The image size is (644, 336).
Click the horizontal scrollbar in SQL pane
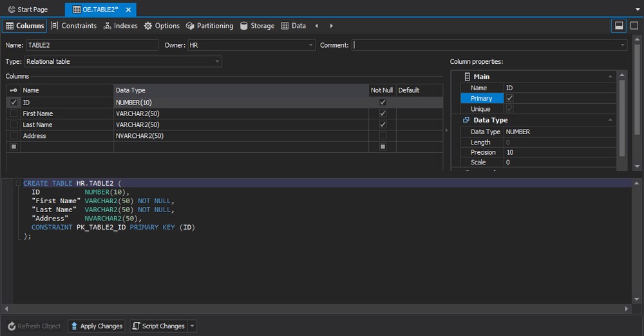coord(316,308)
